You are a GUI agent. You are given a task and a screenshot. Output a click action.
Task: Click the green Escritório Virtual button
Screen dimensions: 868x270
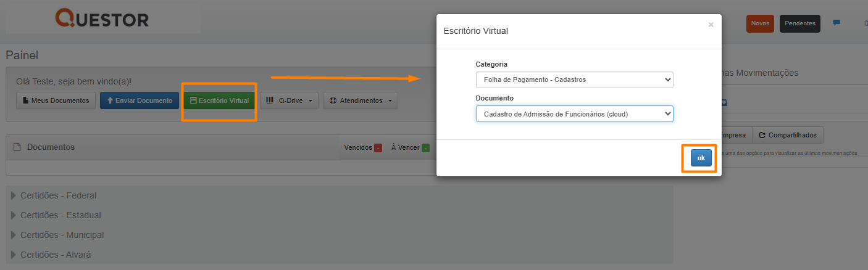point(219,100)
